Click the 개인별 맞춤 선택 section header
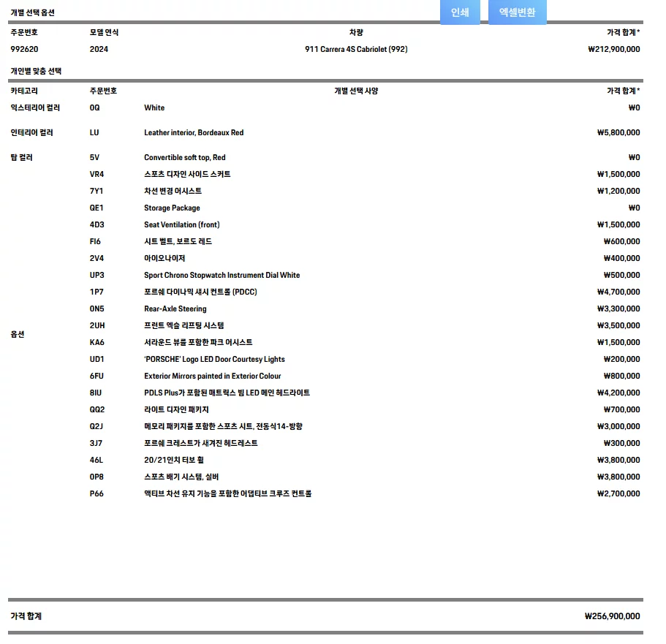This screenshot has height=644, width=666. click(x=36, y=72)
